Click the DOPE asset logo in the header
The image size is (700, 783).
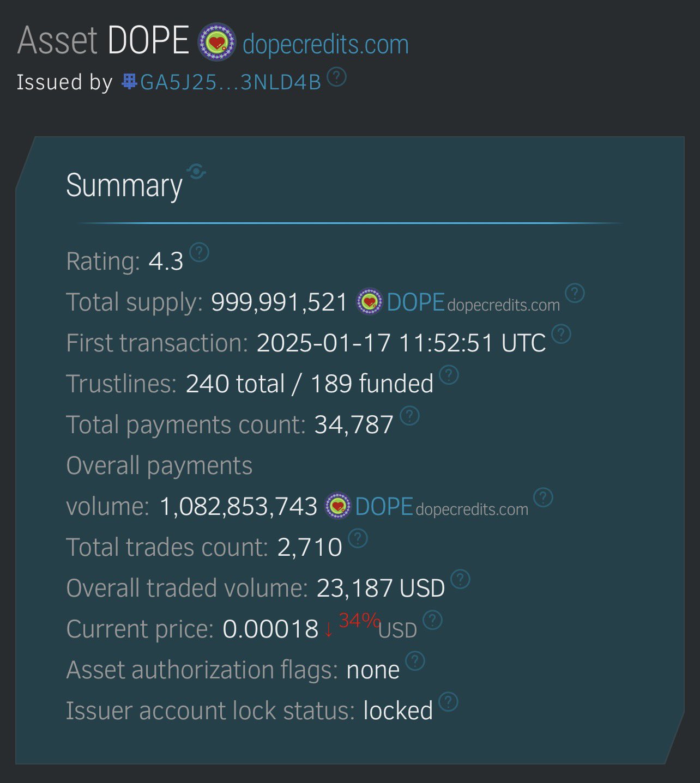coord(217,42)
